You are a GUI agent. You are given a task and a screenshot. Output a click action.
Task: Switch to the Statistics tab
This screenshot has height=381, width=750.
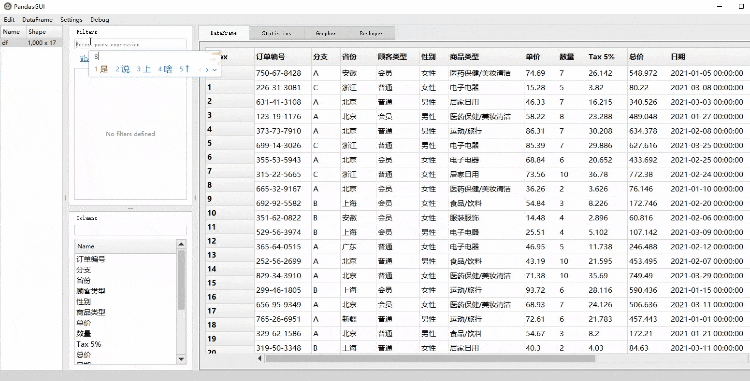[x=276, y=33]
